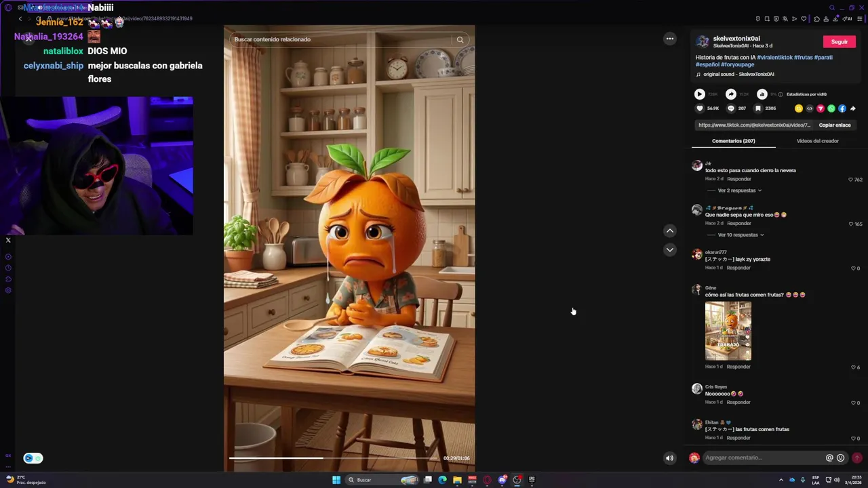This screenshot has height=488, width=868.
Task: Toggle the switch in browser sidebar bottom
Action: (x=33, y=458)
